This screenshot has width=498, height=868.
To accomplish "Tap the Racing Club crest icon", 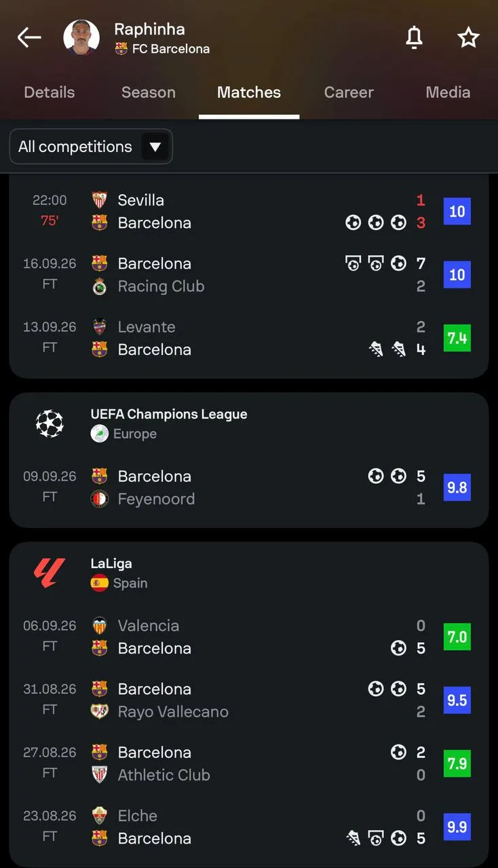I will (x=100, y=286).
